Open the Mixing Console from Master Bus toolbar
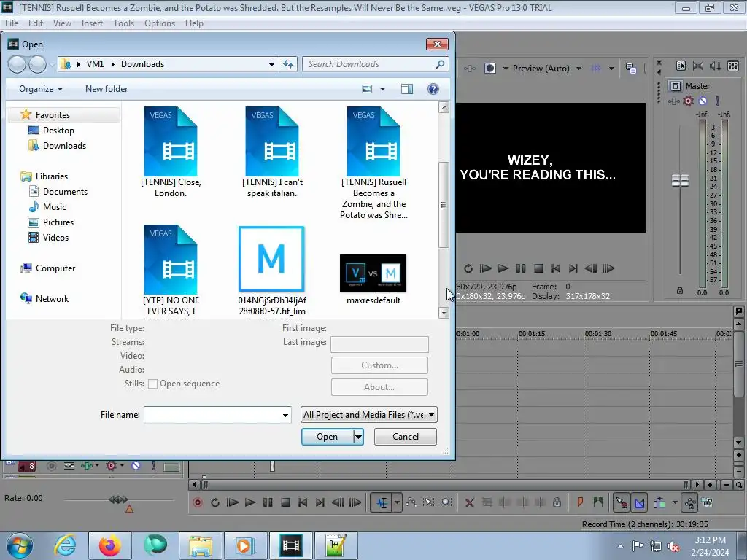The image size is (747, 560). point(733,66)
